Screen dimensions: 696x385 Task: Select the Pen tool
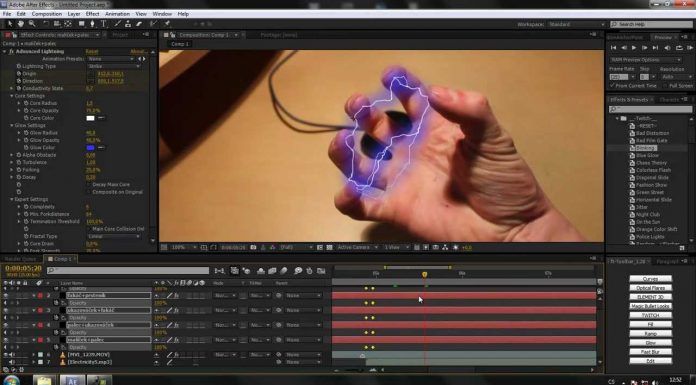[x=92, y=24]
